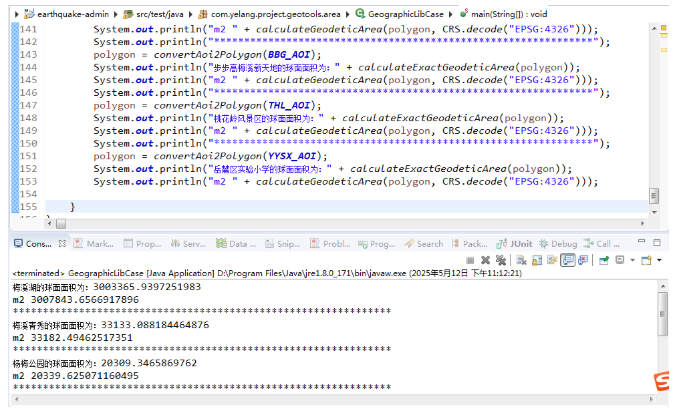The height and width of the screenshot is (415, 674).
Task: Click the Remove Launch single X icon
Action: point(485,260)
